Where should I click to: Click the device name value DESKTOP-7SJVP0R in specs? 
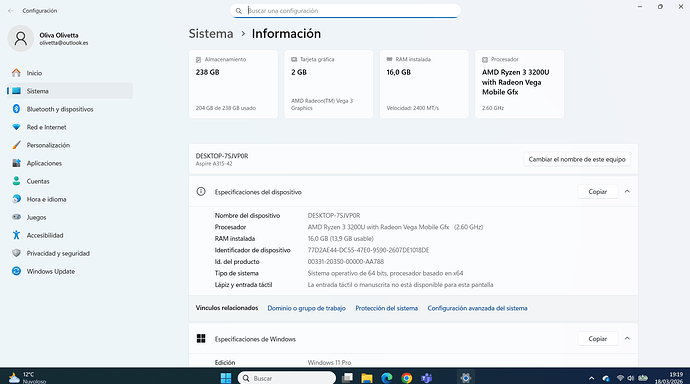(x=334, y=216)
